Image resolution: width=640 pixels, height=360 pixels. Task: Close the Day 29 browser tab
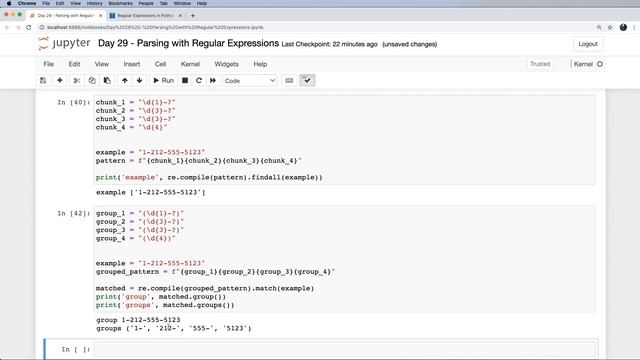(x=100, y=16)
